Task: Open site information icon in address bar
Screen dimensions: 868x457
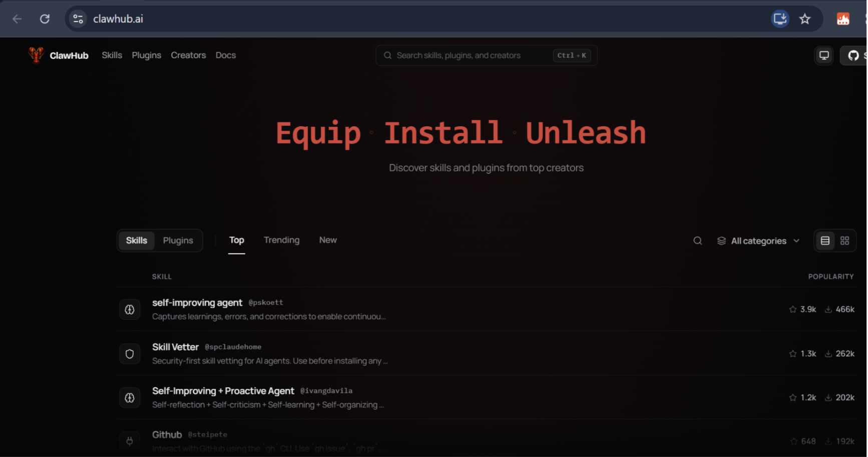Action: (x=78, y=19)
